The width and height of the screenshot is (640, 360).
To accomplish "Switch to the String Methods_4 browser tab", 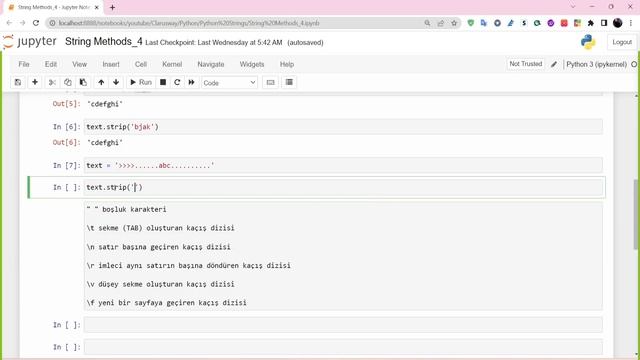I will tap(52, 7).
